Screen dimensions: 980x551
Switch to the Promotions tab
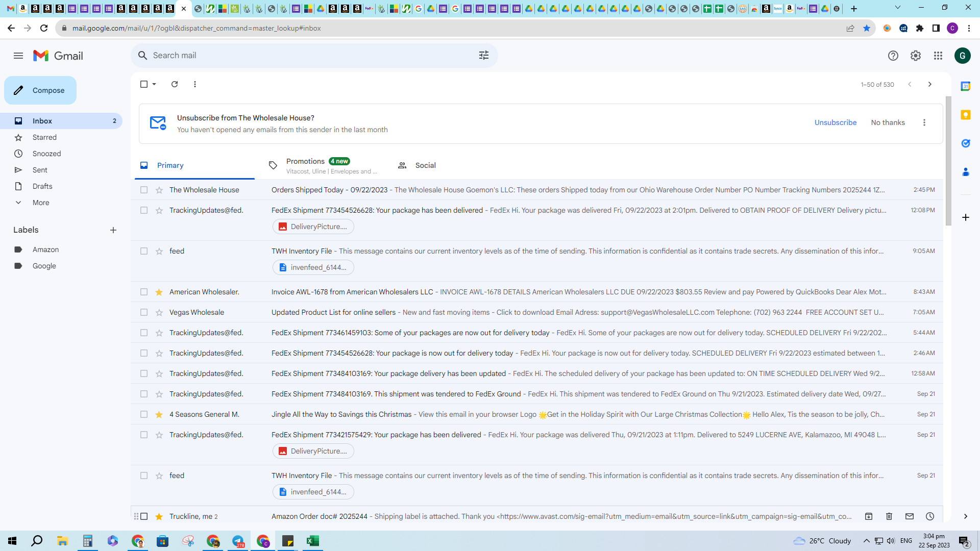coord(325,165)
